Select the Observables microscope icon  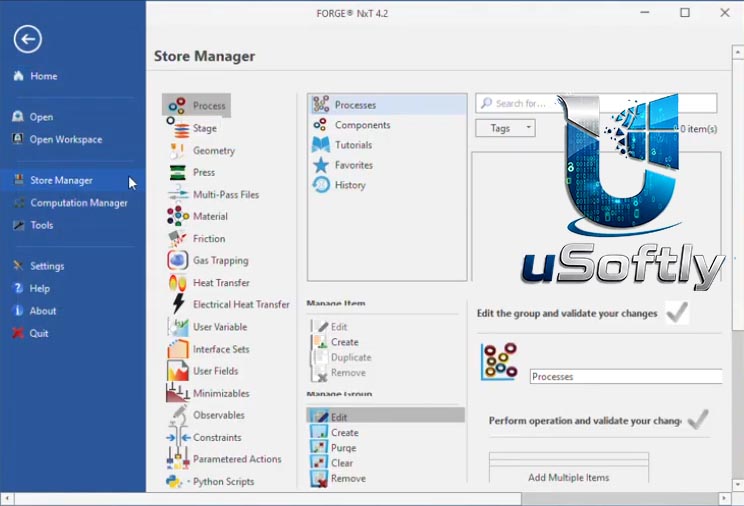pyautogui.click(x=179, y=414)
